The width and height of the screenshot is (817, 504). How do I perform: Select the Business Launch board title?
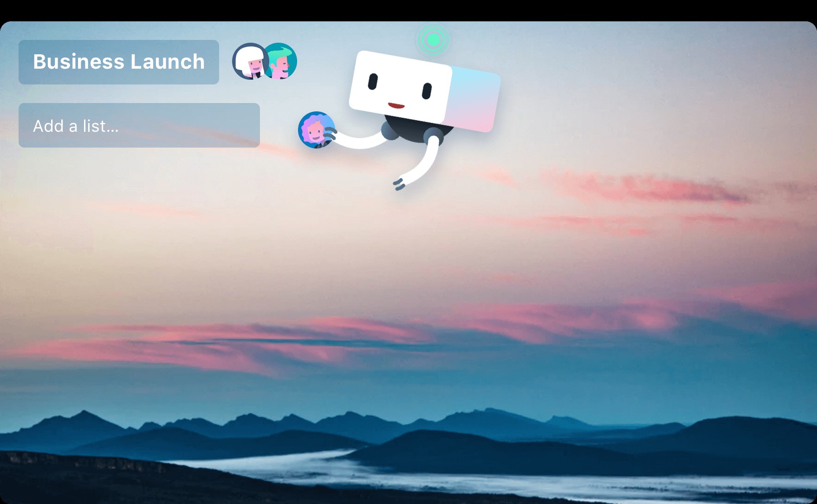[x=118, y=62]
